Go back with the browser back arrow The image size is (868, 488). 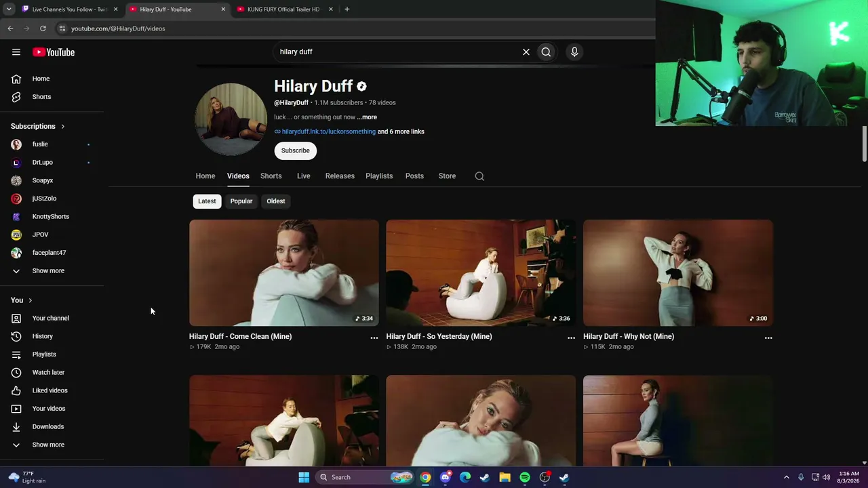10,28
